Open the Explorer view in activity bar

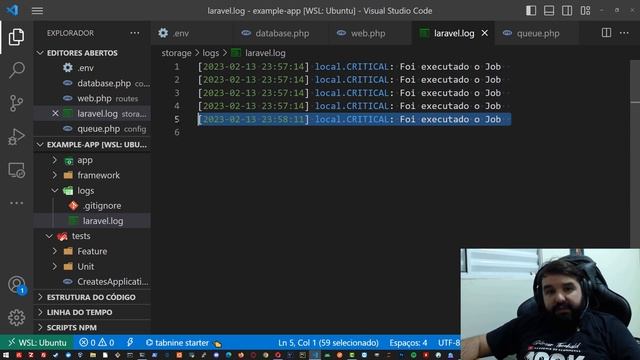(x=16, y=37)
